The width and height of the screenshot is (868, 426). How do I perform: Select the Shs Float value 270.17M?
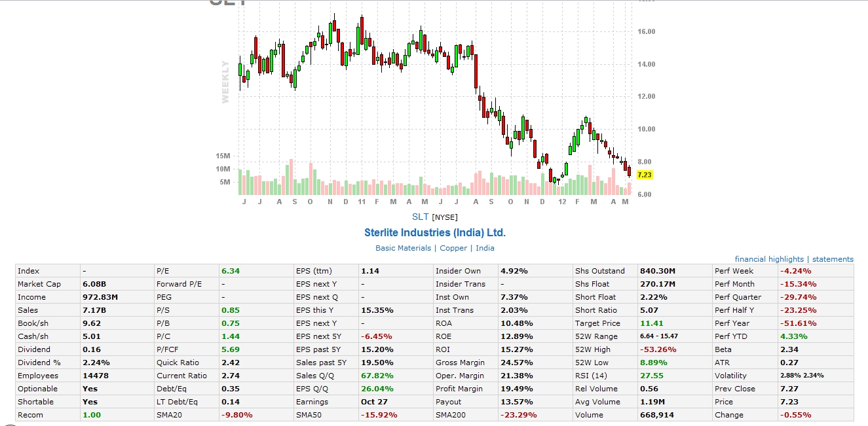(x=658, y=284)
